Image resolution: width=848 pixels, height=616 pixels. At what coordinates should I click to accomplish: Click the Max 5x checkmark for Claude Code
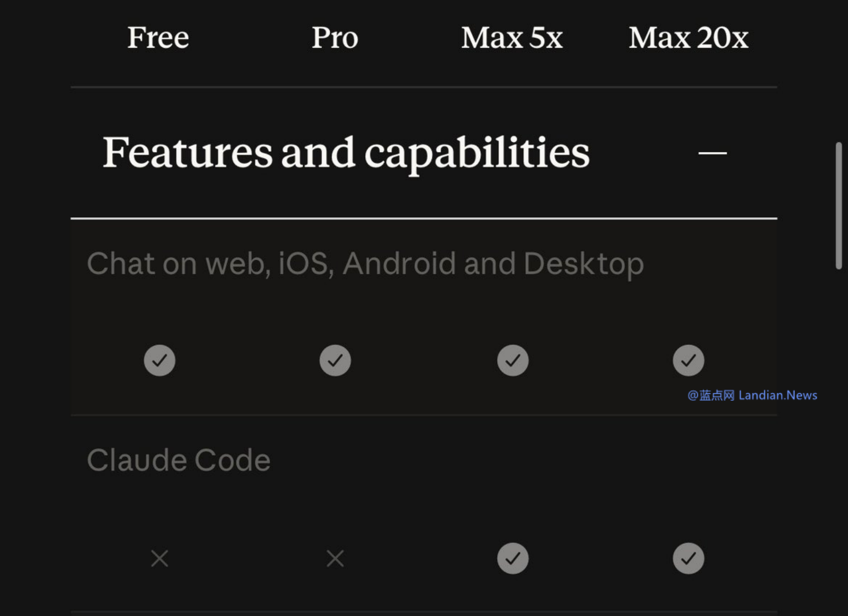tap(513, 558)
